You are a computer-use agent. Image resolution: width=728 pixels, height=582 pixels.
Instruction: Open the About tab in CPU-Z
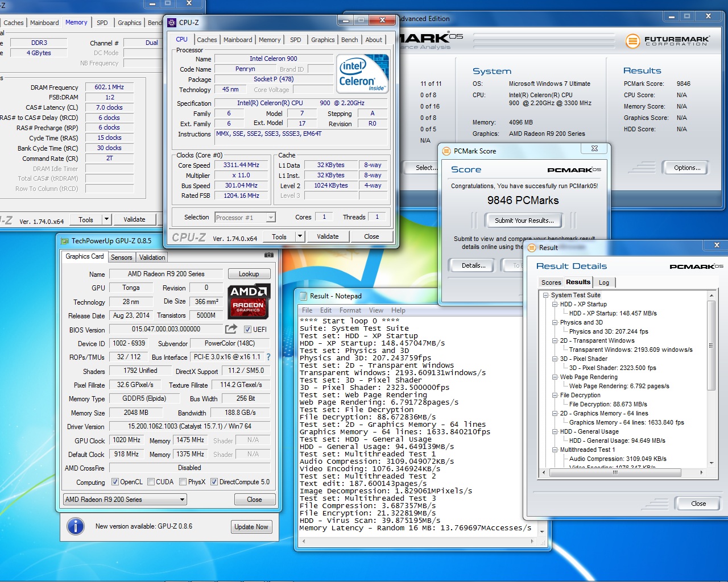click(x=374, y=40)
